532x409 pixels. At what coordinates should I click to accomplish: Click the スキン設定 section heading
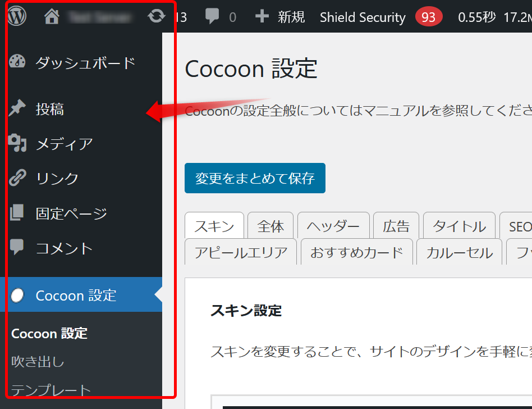246,310
